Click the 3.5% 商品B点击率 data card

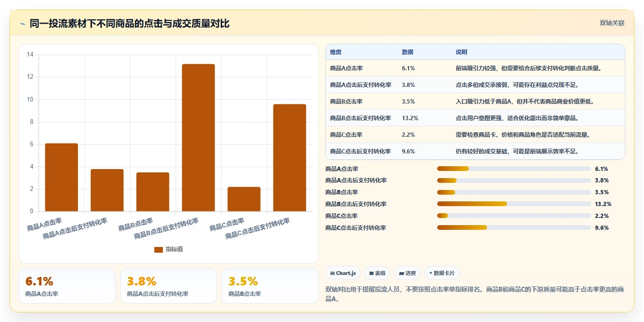(x=270, y=286)
